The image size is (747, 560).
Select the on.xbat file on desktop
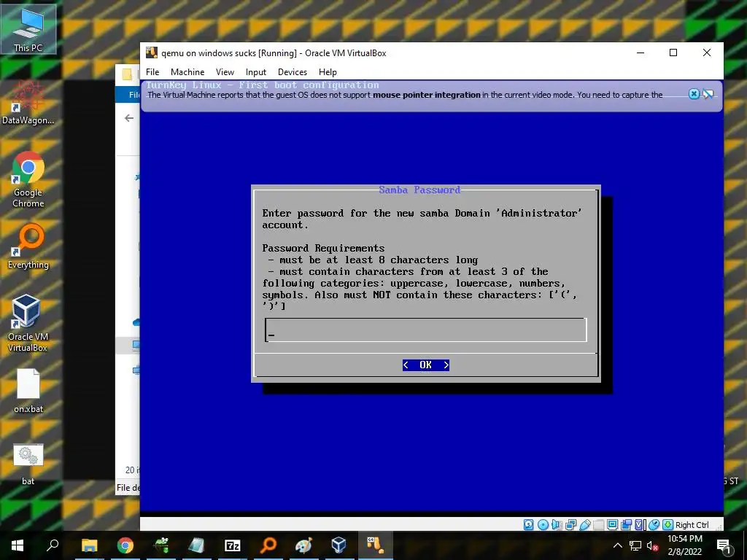coord(28,391)
